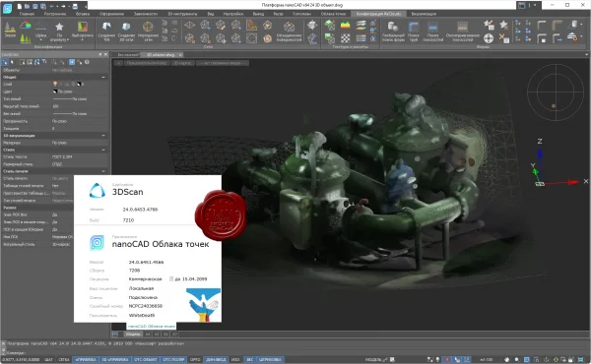Collapse the Стили section in properties panel

point(103,150)
